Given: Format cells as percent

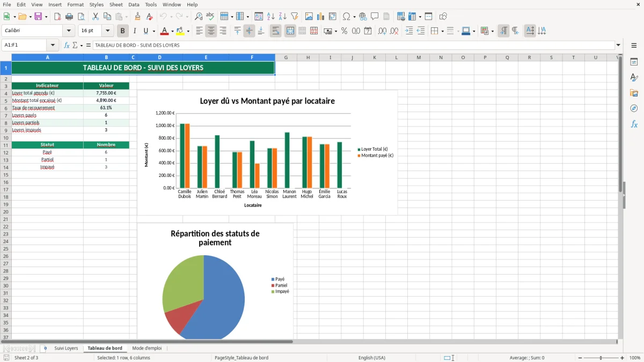Looking at the screenshot, I should (344, 31).
